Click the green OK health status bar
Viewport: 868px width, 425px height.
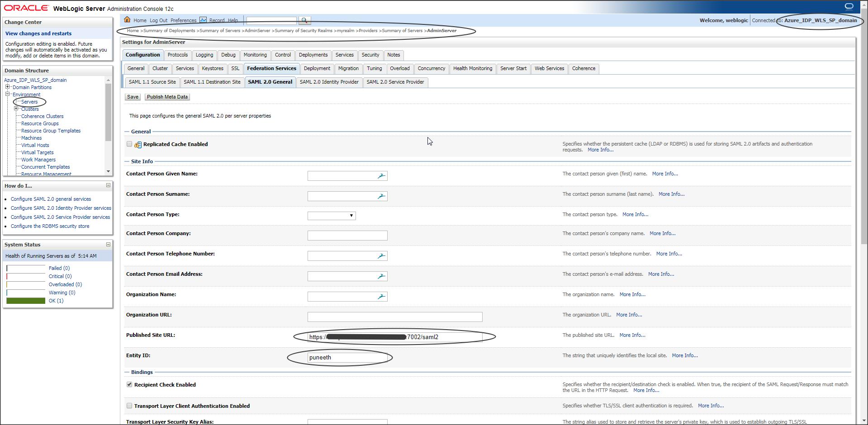coord(26,301)
